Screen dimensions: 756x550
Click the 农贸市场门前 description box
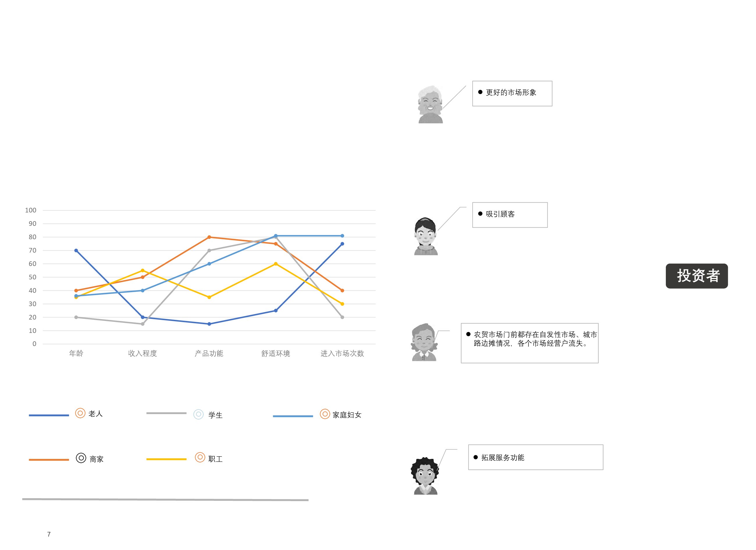tap(529, 343)
